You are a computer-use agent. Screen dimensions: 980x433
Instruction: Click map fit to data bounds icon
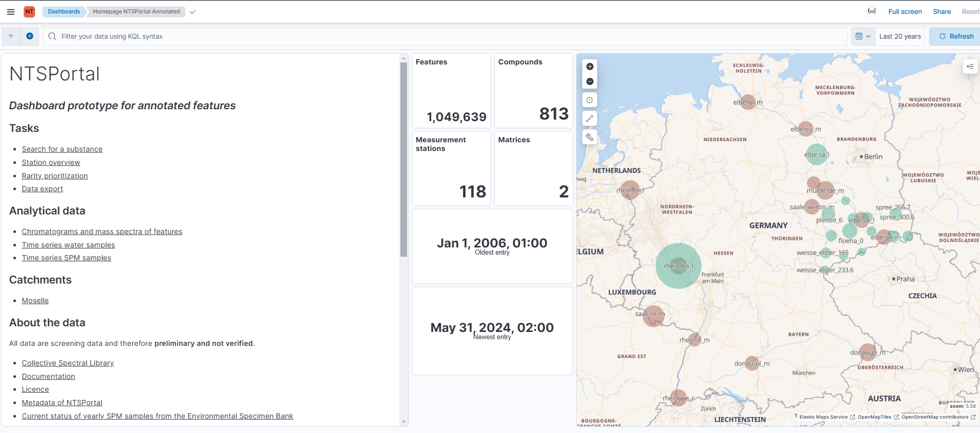[x=589, y=100]
